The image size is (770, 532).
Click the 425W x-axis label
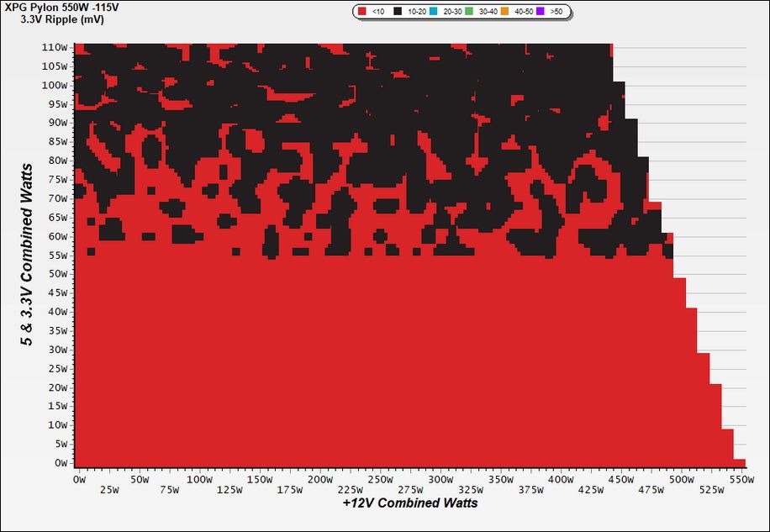[591, 489]
